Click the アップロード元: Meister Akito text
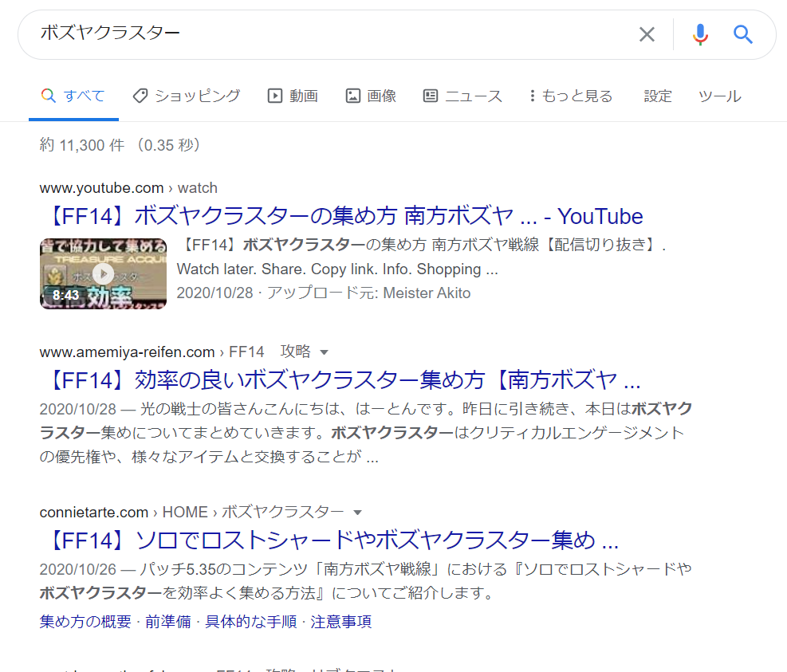This screenshot has width=787, height=672. (x=368, y=293)
